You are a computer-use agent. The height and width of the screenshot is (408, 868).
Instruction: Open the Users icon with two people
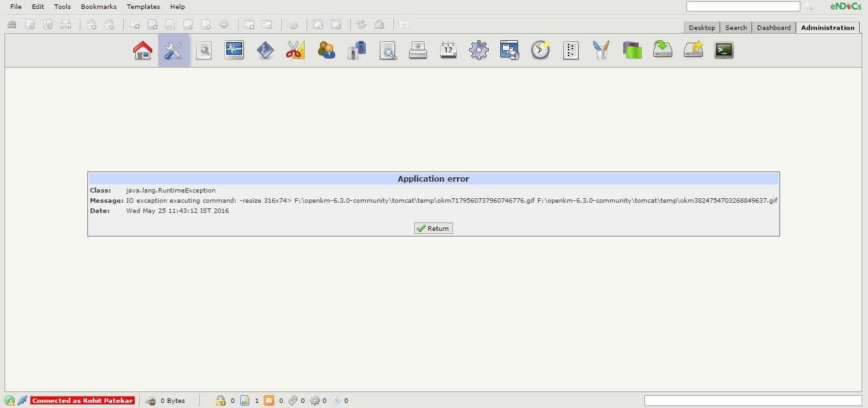(x=326, y=50)
